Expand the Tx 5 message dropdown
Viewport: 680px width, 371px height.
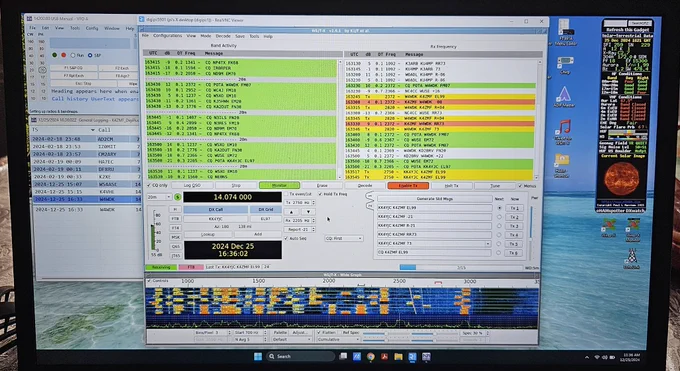(x=488, y=244)
